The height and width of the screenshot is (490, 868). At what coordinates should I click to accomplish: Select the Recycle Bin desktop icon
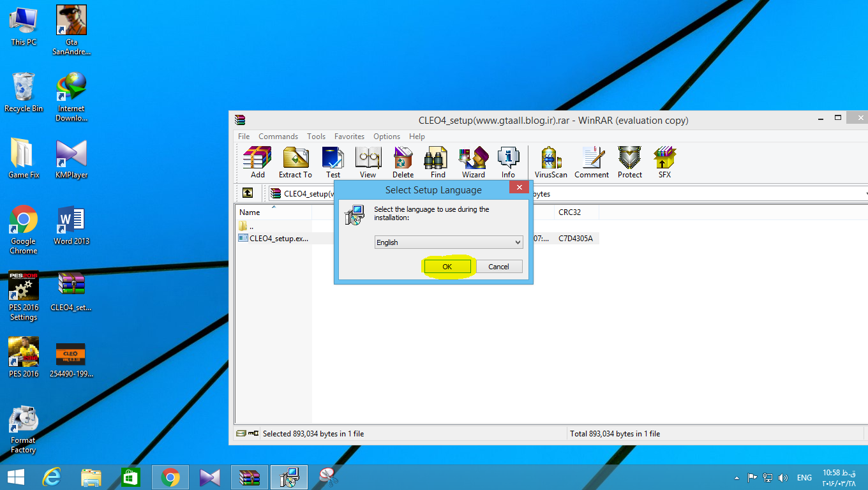click(x=24, y=93)
